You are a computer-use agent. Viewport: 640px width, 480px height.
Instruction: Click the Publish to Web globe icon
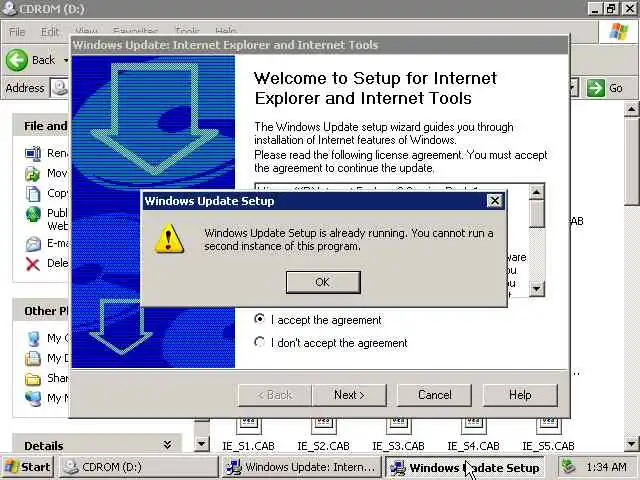[33, 214]
